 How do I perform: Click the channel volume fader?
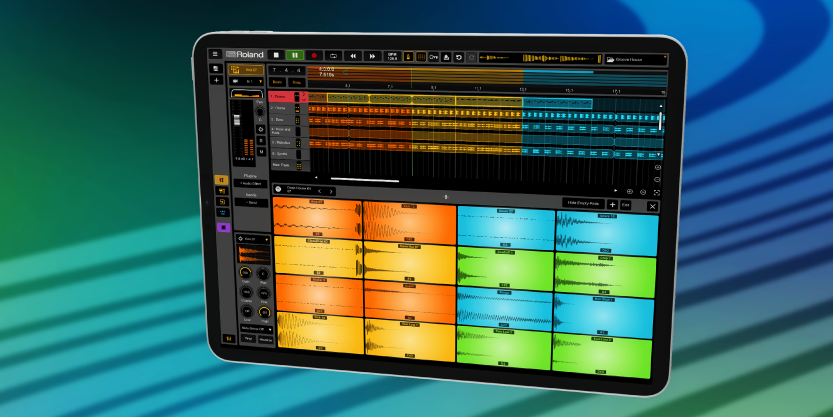click(237, 120)
